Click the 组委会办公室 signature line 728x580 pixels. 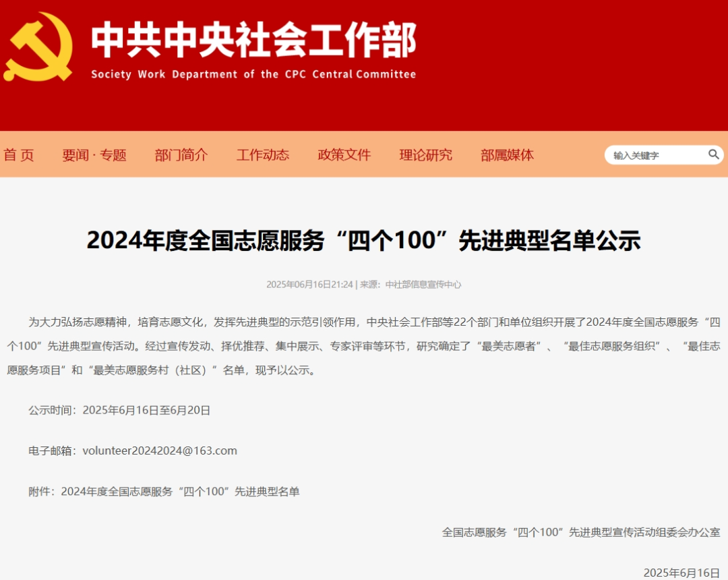pos(581,532)
